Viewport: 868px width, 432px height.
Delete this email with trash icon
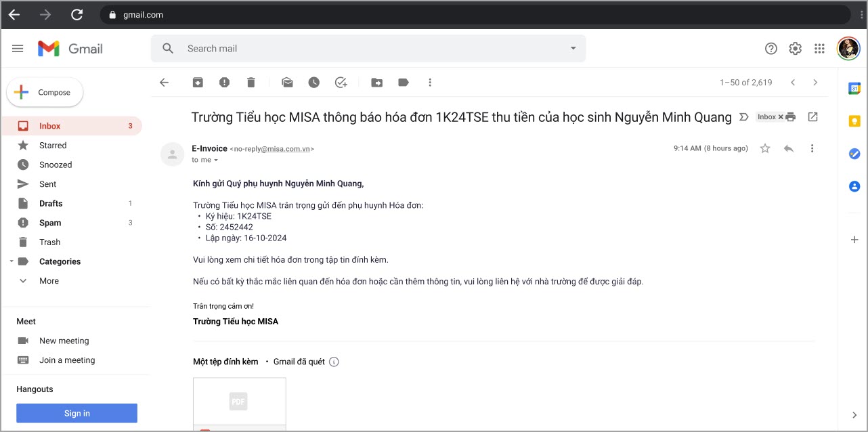tap(251, 83)
